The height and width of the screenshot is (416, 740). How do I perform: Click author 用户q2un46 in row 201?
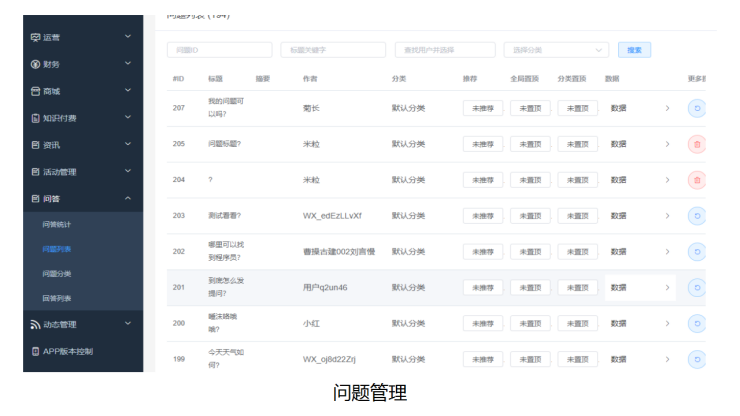click(325, 288)
